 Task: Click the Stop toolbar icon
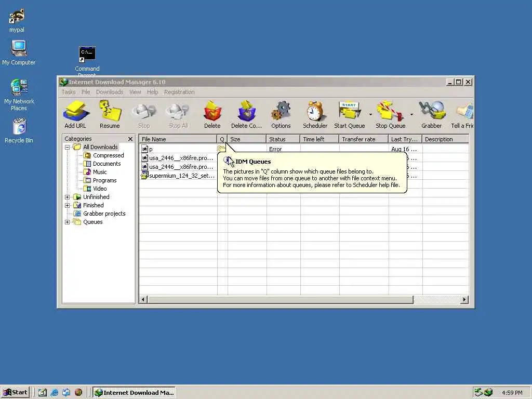(144, 115)
